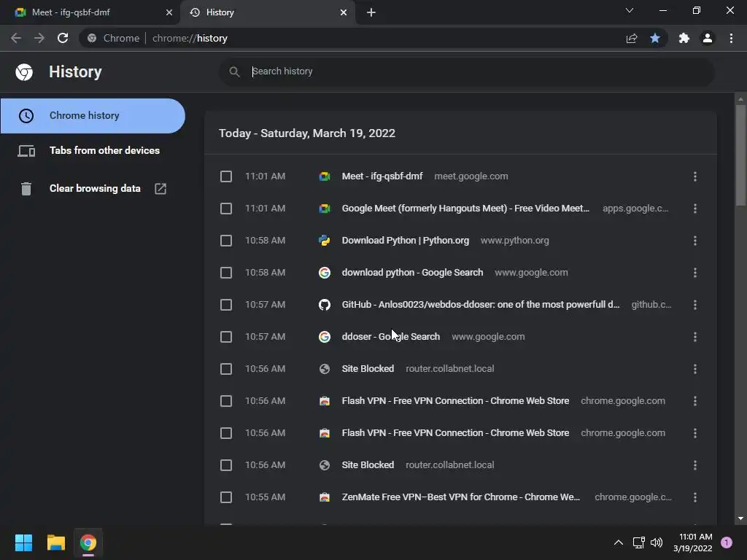Tick the GitHub webdos-ddoser entry checkbox
Screen dimensions: 747x560
226,305
